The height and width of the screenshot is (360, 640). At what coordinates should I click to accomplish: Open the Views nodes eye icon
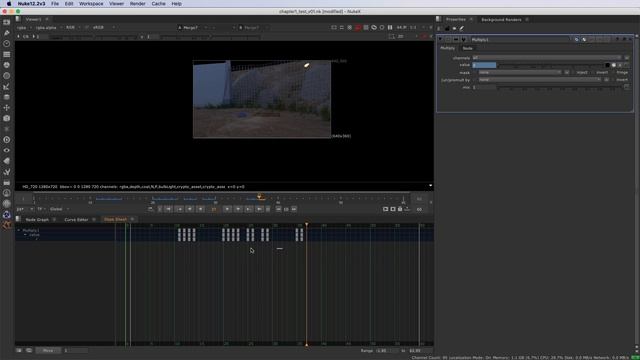click(x=7, y=150)
